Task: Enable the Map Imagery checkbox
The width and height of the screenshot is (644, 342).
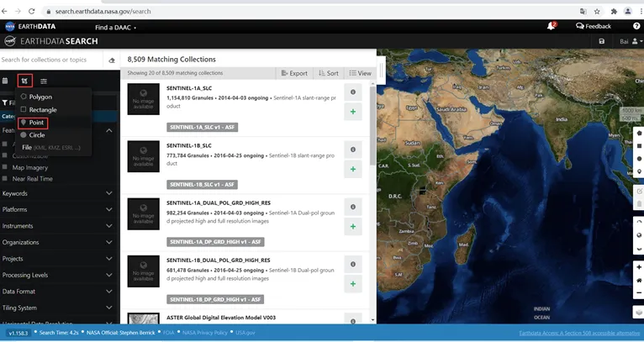Action: pyautogui.click(x=5, y=167)
